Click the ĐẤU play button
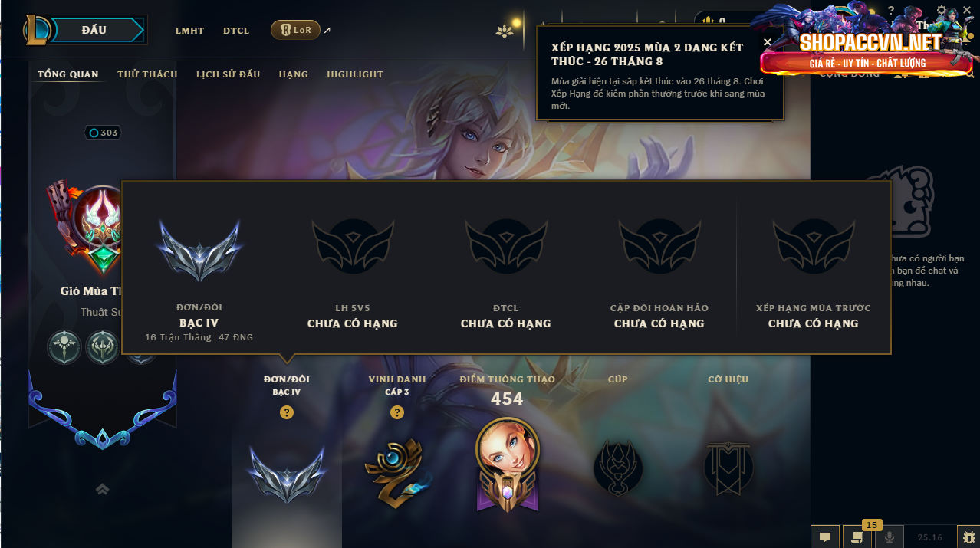Image resolution: width=980 pixels, height=548 pixels. click(x=95, y=30)
